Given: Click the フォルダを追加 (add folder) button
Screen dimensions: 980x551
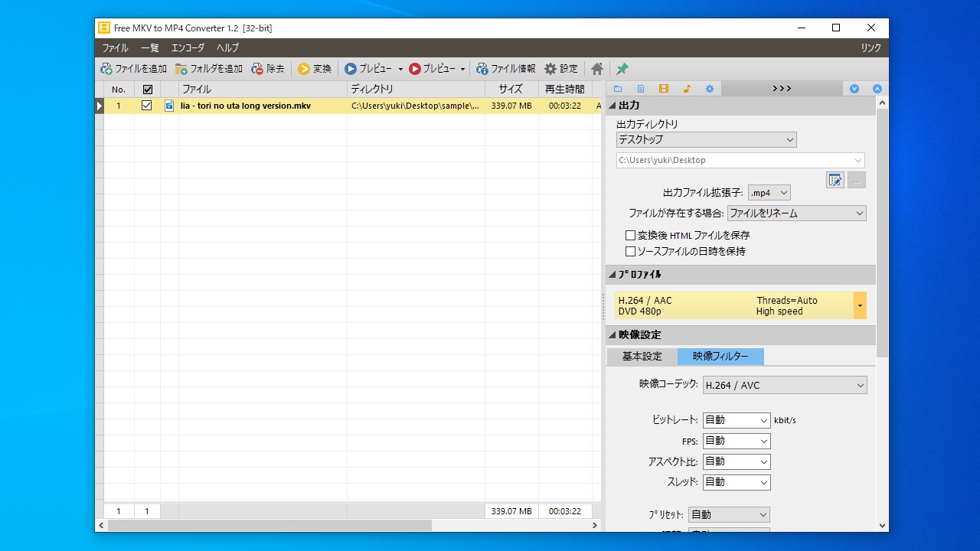Looking at the screenshot, I should click(x=209, y=69).
